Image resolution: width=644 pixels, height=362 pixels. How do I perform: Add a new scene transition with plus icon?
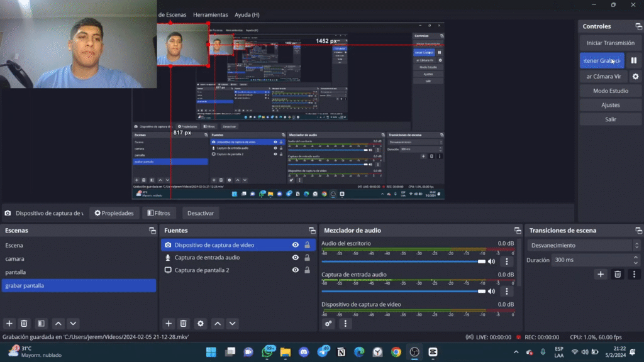602,275
